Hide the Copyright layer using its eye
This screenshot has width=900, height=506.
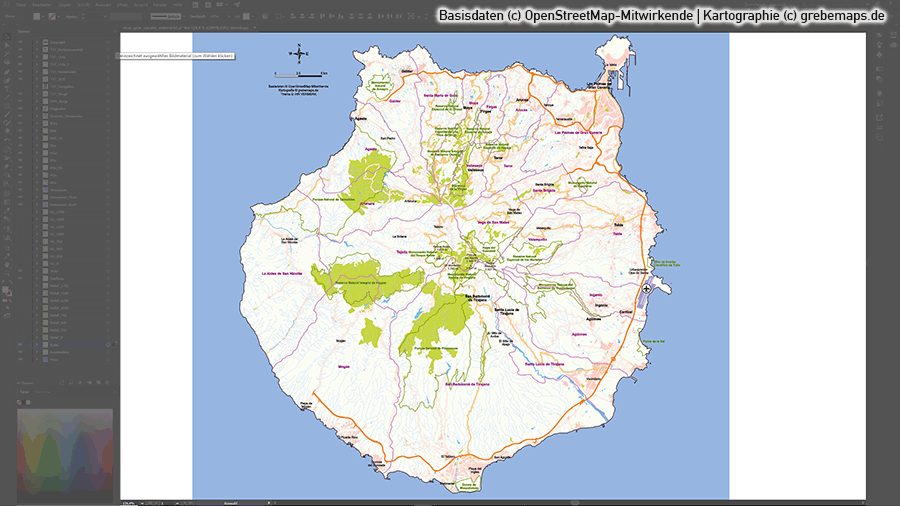coord(22,42)
